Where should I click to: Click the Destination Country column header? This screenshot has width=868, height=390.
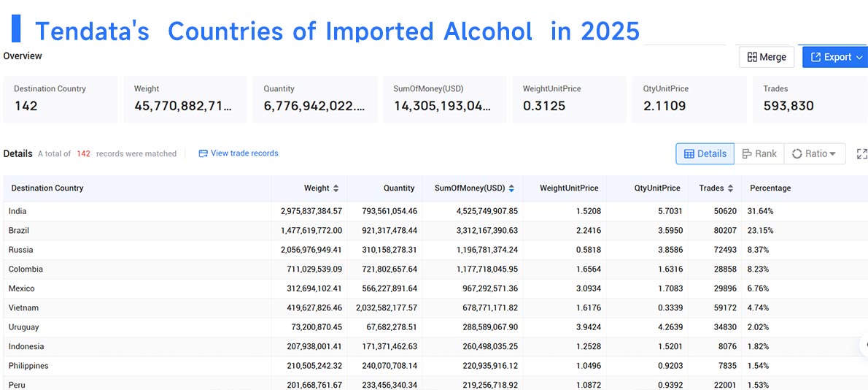(47, 188)
